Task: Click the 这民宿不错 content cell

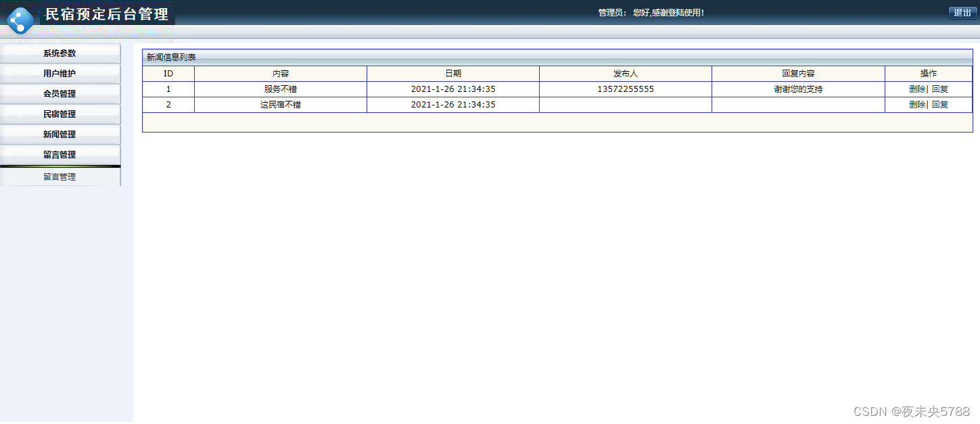Action: coord(281,105)
